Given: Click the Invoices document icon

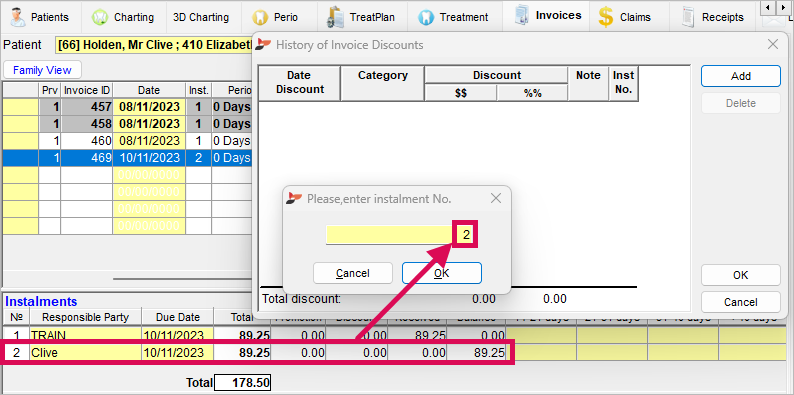Looking at the screenshot, I should click(522, 15).
